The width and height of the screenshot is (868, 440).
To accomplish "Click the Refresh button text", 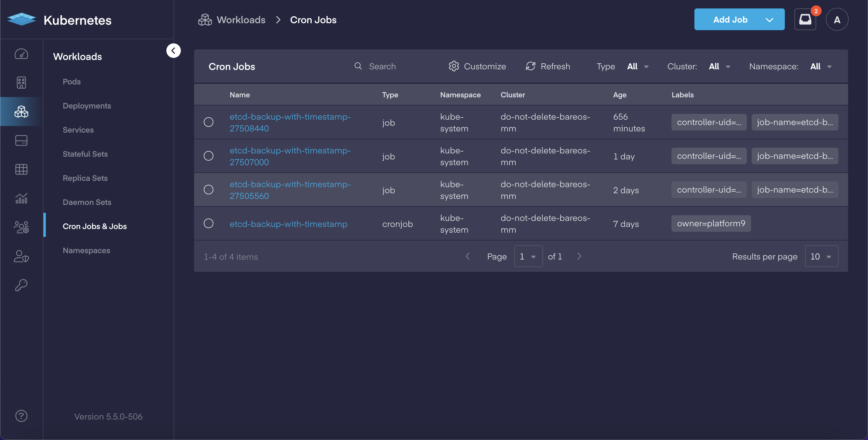I will click(x=555, y=66).
